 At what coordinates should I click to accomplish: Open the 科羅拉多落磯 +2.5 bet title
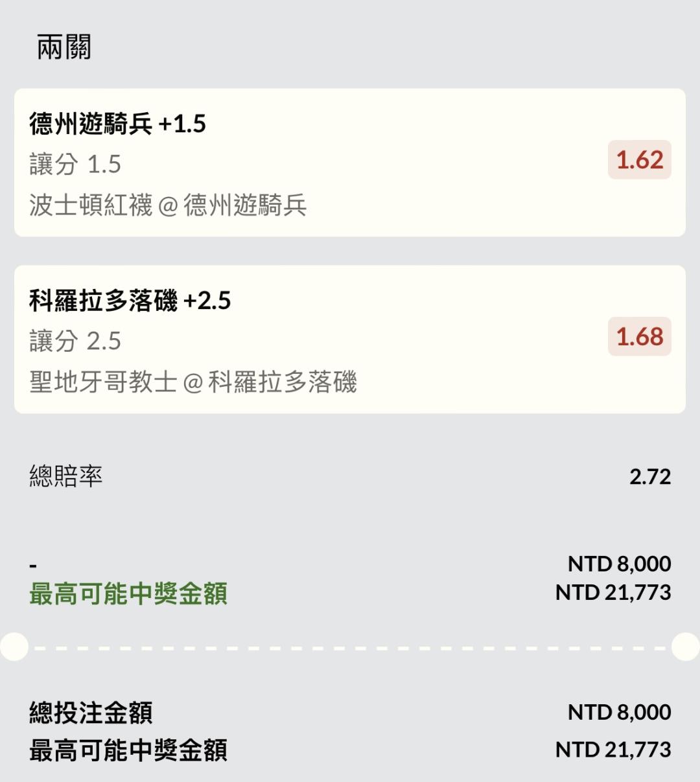pos(130,301)
